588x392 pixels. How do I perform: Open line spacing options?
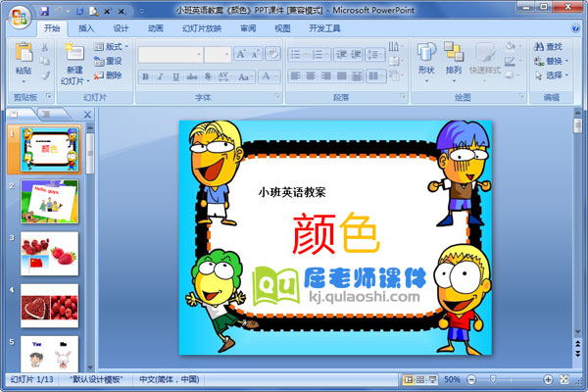point(375,55)
